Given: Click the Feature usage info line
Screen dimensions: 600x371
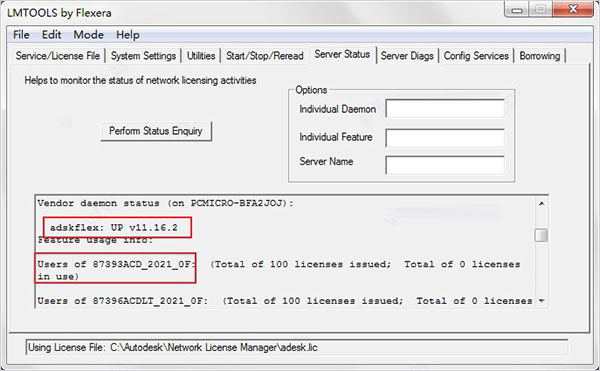Looking at the screenshot, I should pyautogui.click(x=95, y=241).
